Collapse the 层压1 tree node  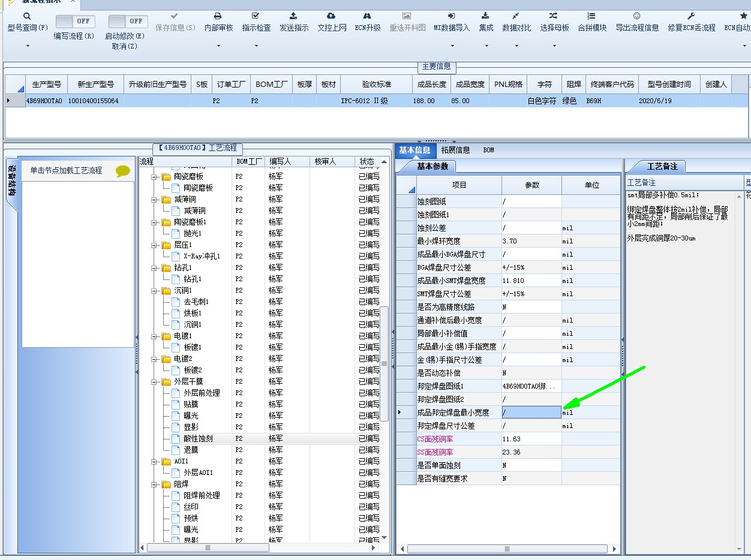(x=154, y=245)
